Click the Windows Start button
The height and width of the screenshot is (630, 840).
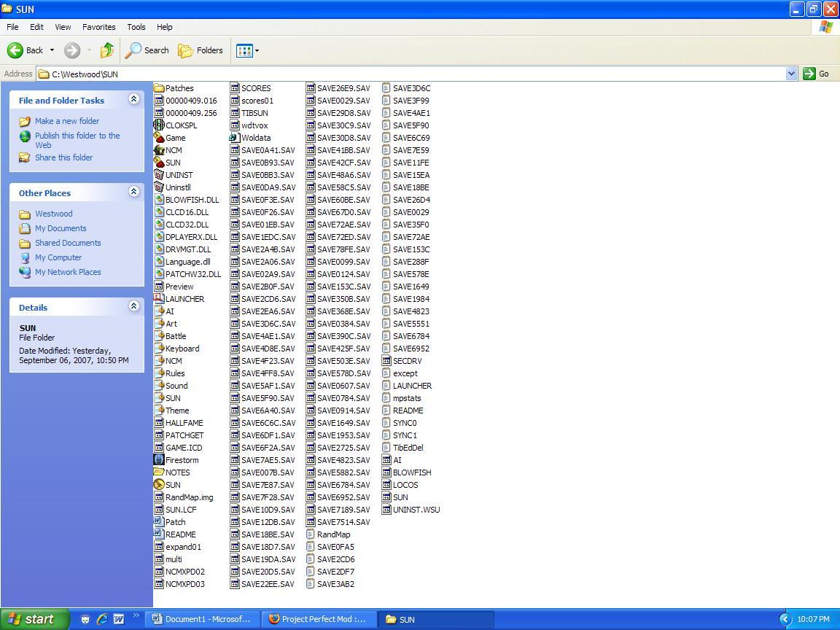coord(35,619)
